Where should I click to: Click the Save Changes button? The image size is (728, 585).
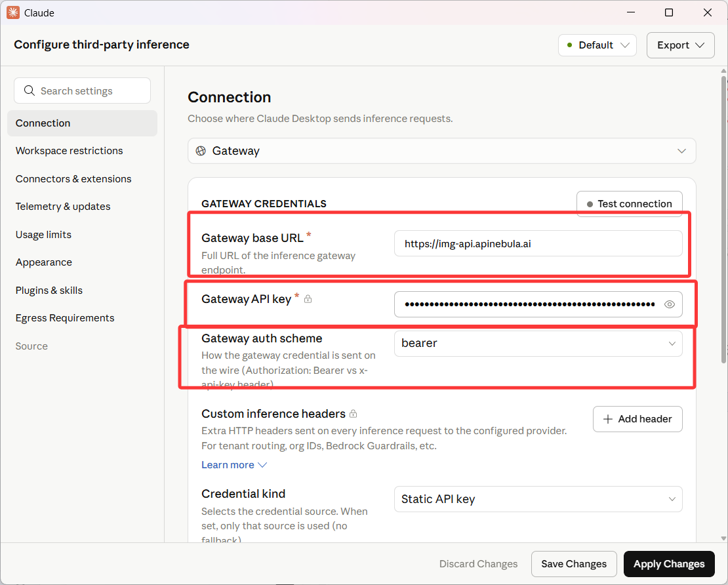point(574,563)
